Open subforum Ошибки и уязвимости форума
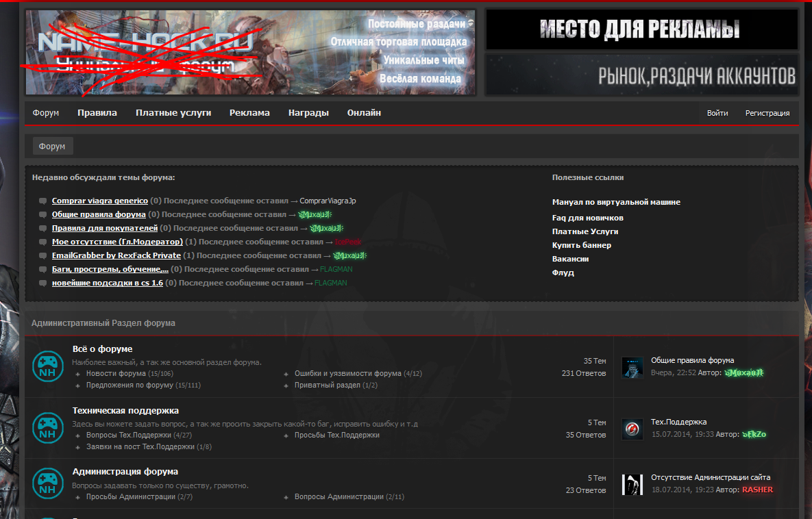 coord(348,374)
